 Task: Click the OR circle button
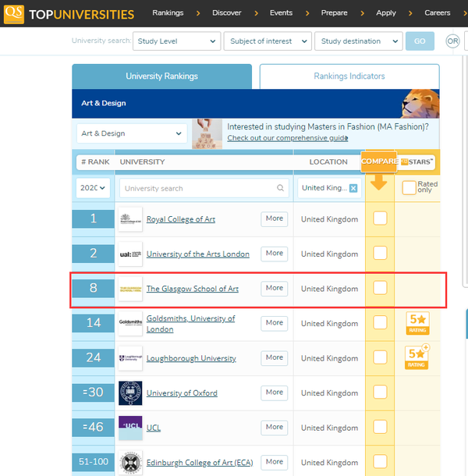point(452,41)
